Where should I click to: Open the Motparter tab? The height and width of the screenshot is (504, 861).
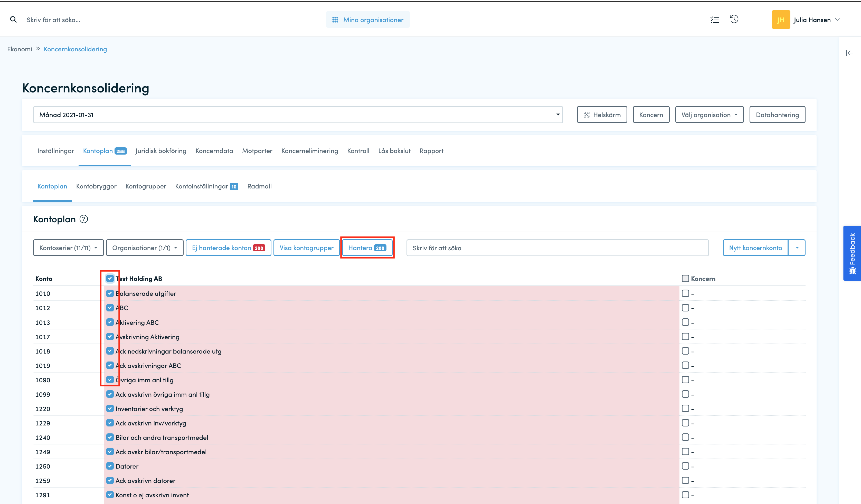(x=257, y=151)
